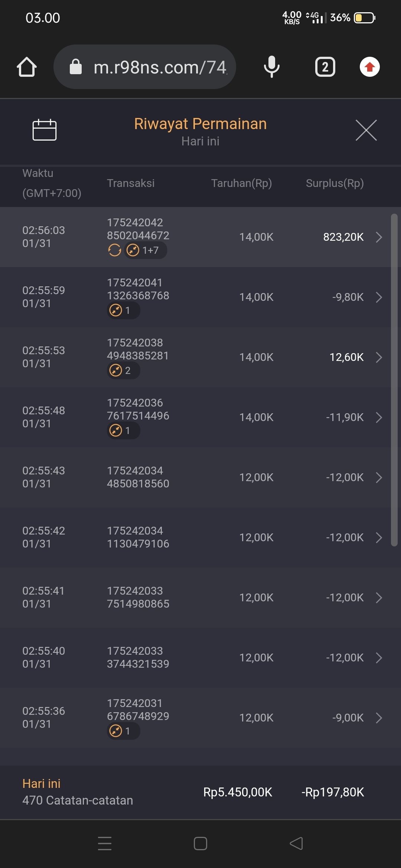Open the calendar date picker icon

point(45,130)
